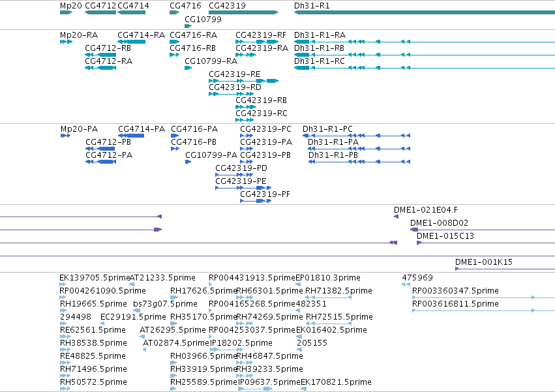Image resolution: width=555 pixels, height=392 pixels.
Task: Select feature 205155
Action: [x=312, y=344]
